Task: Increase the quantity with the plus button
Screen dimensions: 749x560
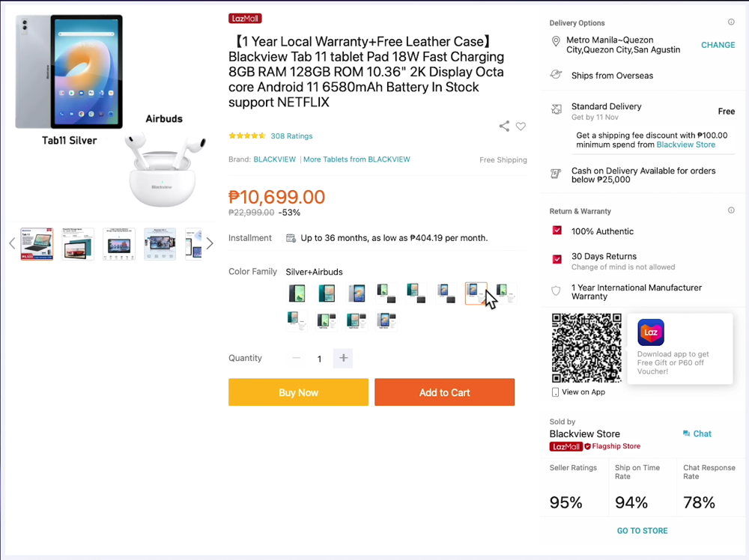Action: coord(343,358)
